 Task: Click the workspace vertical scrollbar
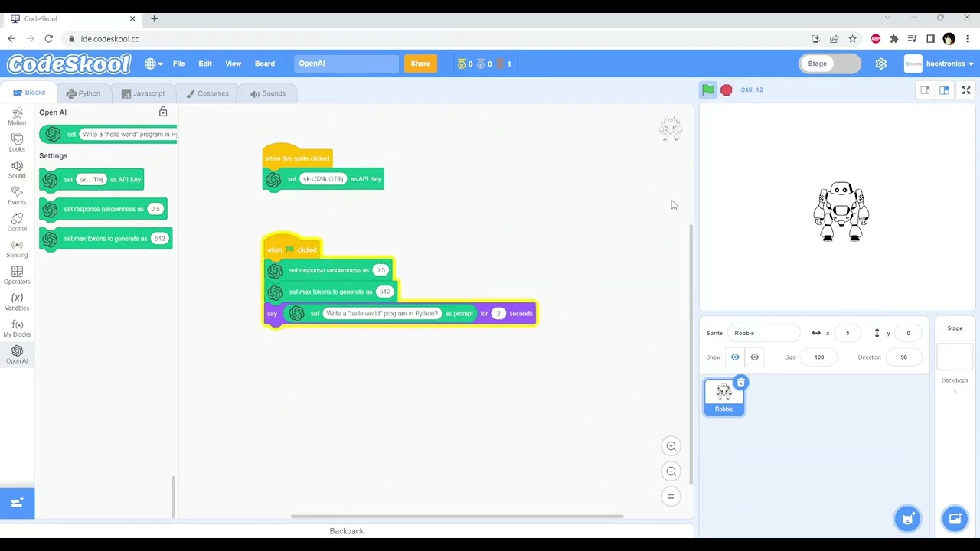691,355
